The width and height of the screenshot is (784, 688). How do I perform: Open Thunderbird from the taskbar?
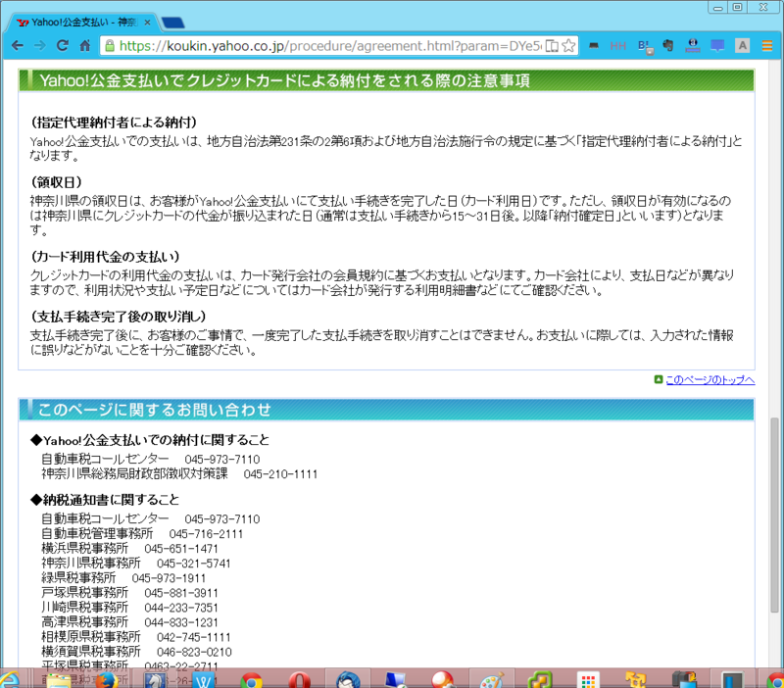click(348, 680)
